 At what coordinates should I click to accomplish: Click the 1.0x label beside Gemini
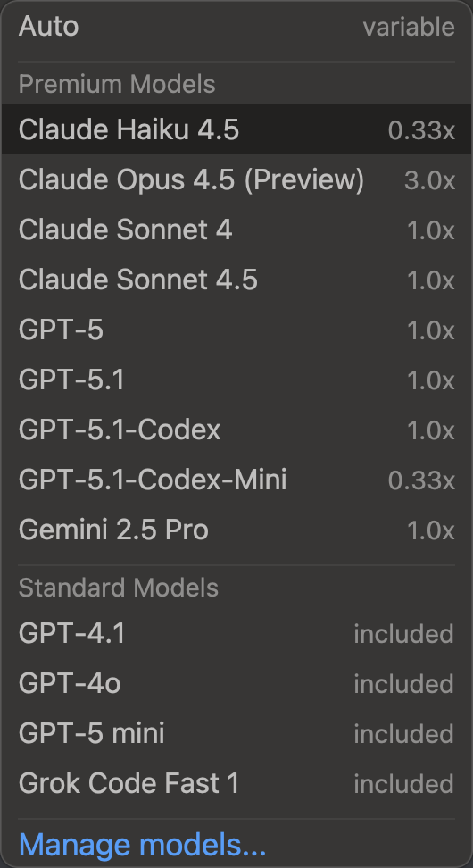pos(431,530)
